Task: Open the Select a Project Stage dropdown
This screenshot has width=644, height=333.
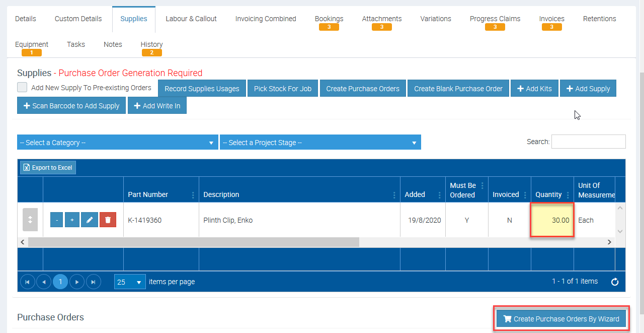Action: [320, 143]
